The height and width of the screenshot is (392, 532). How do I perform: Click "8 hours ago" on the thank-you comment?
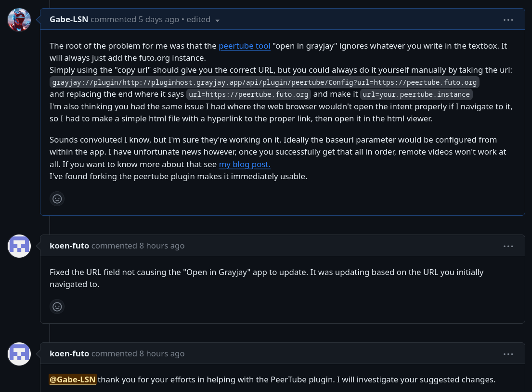tap(162, 354)
